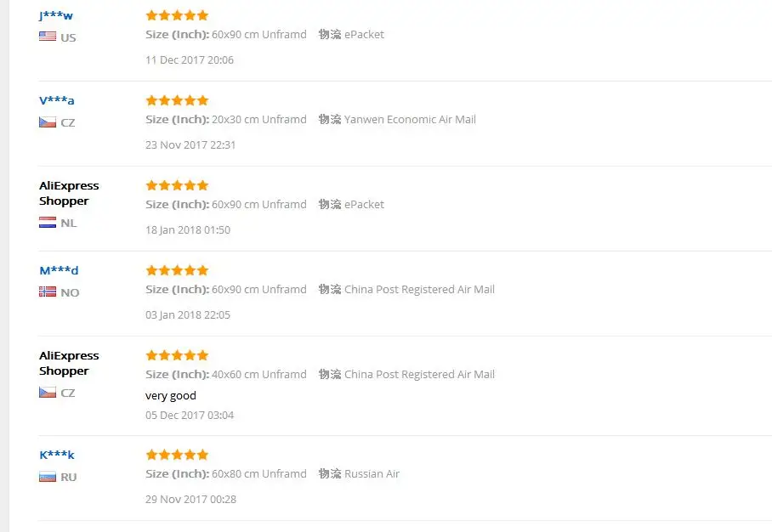Click the AliExpress Shopper name from NL
Viewport: 772px width, 532px height.
click(69, 194)
